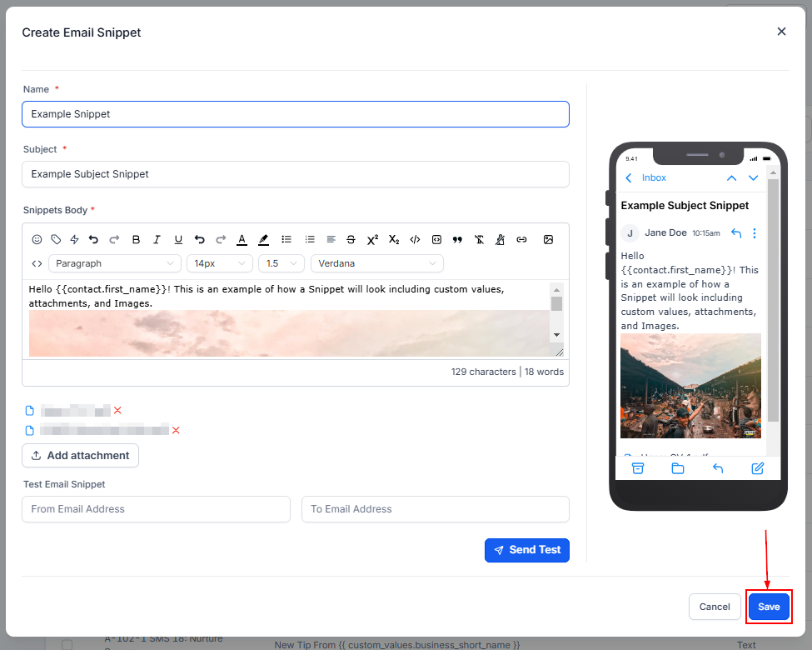Click the editor resize handle

coord(560,352)
